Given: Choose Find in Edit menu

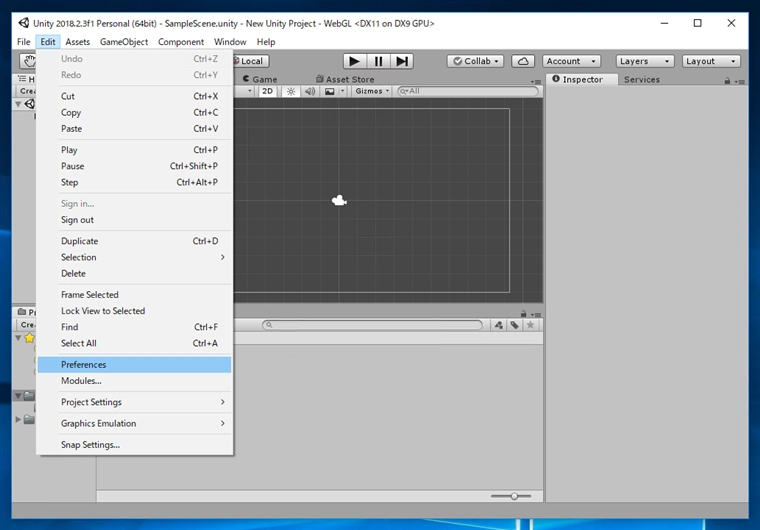Looking at the screenshot, I should (134, 327).
